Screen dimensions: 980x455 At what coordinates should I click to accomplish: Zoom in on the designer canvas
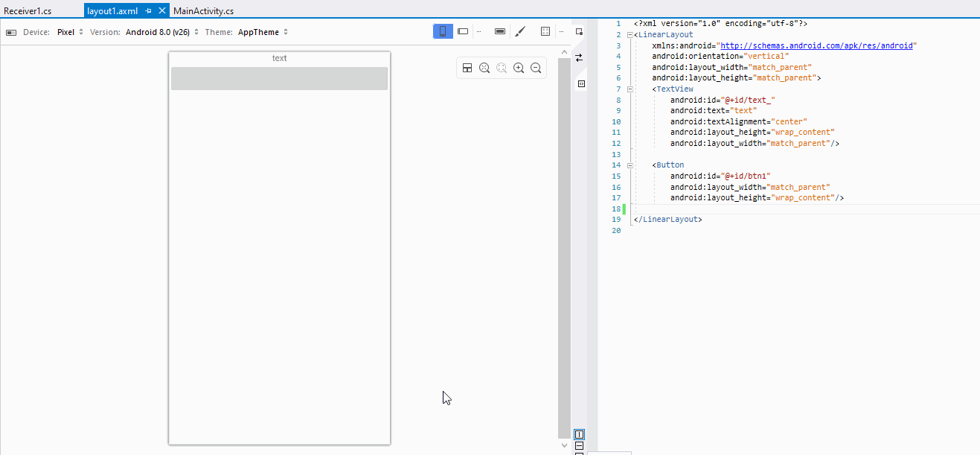click(519, 68)
